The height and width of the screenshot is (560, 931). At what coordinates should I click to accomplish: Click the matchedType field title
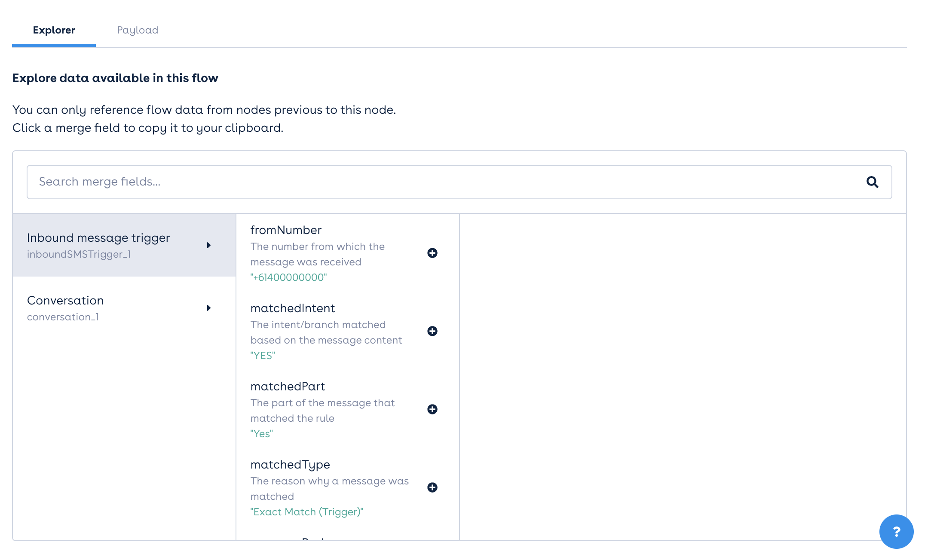coord(290,465)
